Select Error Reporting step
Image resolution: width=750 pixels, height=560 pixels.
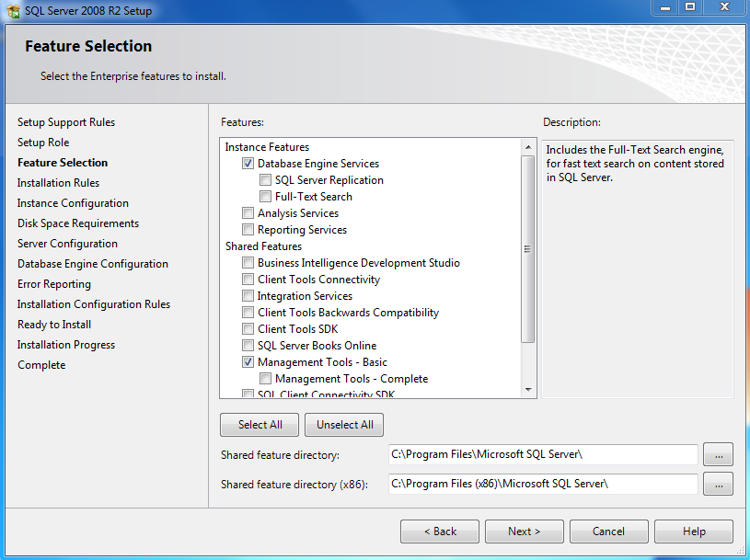tap(54, 284)
